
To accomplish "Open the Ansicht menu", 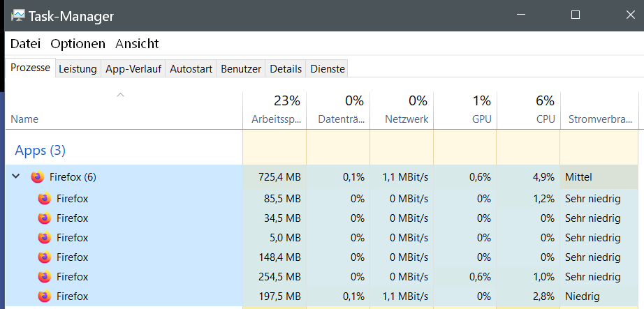I will coord(137,44).
